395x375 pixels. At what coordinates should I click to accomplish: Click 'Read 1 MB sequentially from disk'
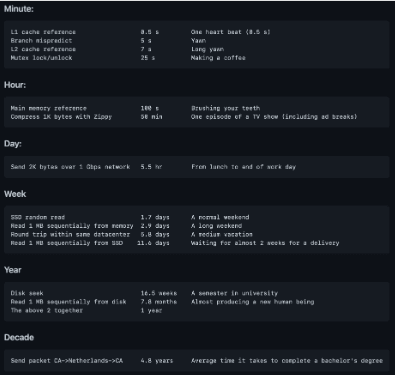68,302
